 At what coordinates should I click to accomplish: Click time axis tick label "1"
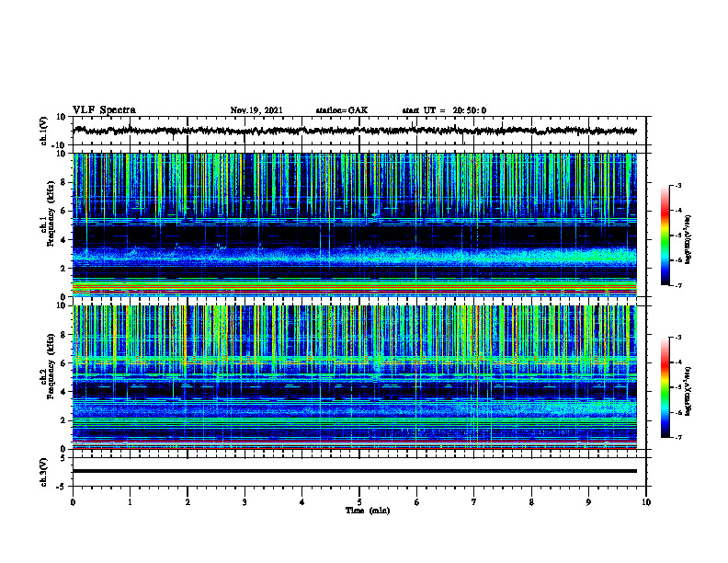[130, 502]
